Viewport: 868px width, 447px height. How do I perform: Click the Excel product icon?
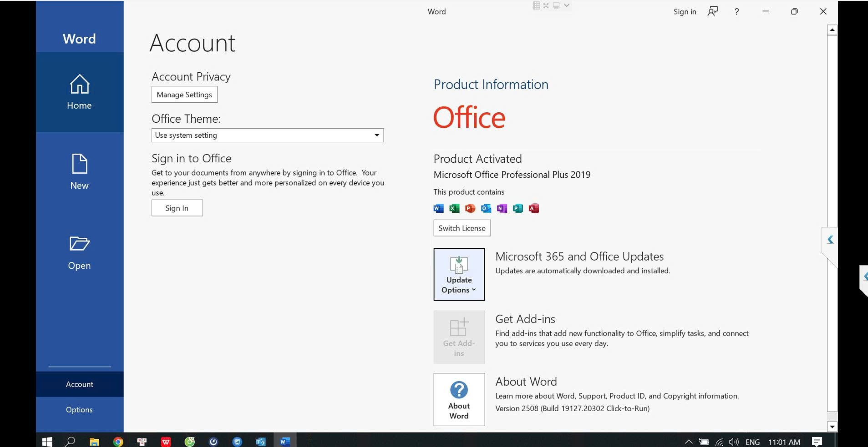454,208
